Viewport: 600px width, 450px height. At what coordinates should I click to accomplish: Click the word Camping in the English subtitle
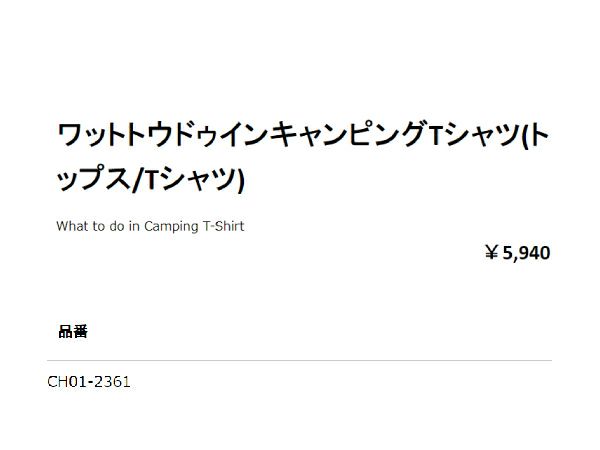172,226
